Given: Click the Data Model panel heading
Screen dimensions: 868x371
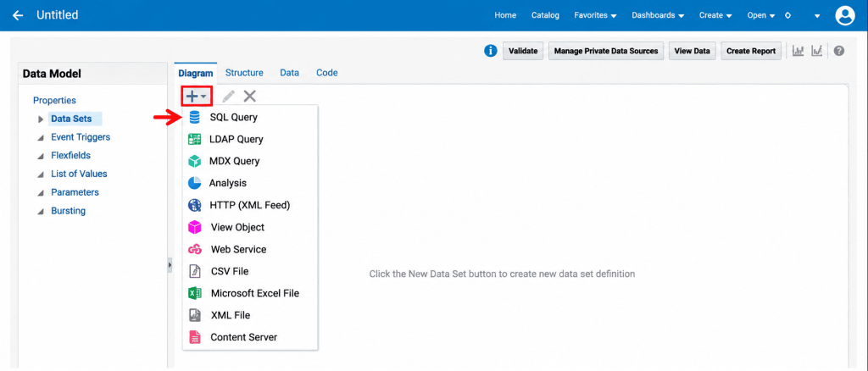Looking at the screenshot, I should [52, 74].
